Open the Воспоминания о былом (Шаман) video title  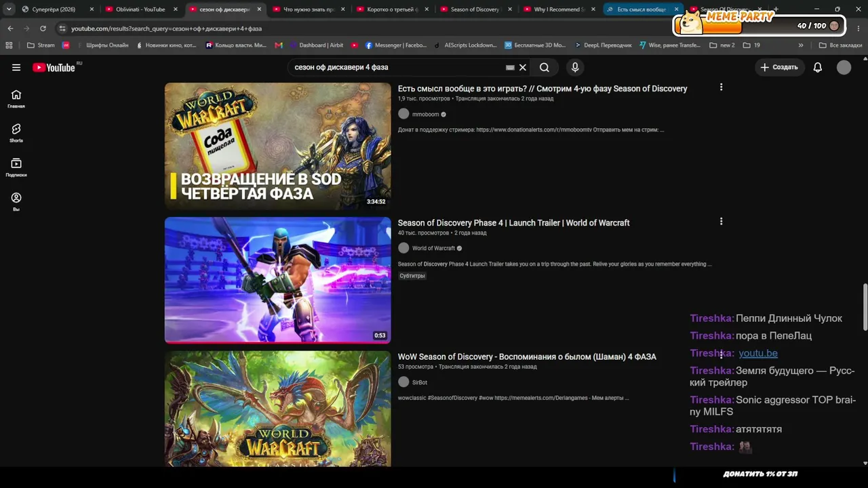pos(527,357)
